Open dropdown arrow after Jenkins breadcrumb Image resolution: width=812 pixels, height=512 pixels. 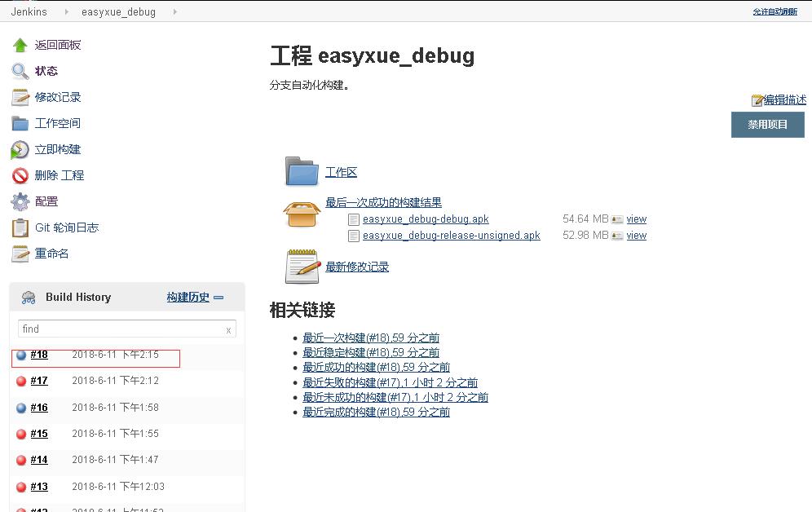66,11
